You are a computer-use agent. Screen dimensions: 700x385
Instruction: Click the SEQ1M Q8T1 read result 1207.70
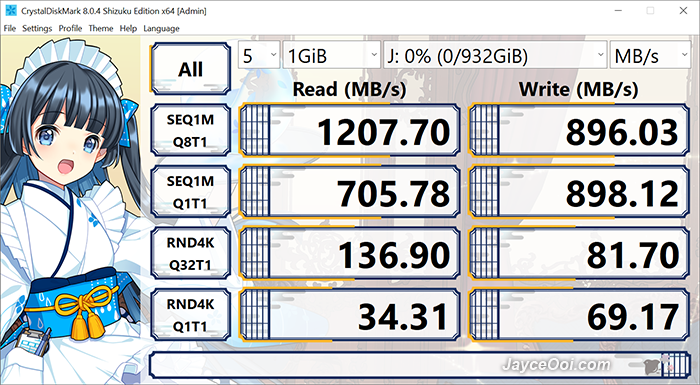pyautogui.click(x=350, y=130)
